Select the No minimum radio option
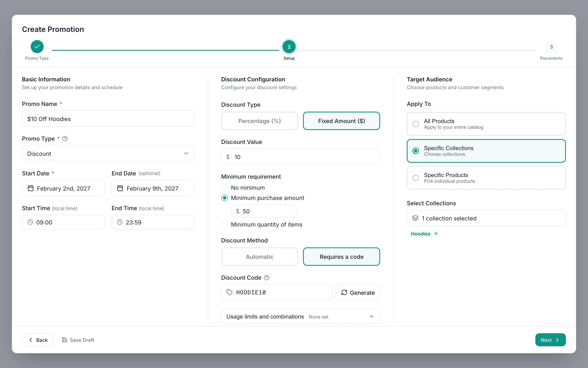This screenshot has height=368, width=588. coord(225,188)
